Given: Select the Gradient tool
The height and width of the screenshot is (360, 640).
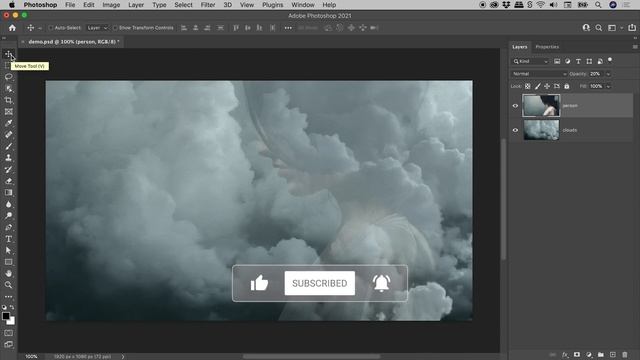Looking at the screenshot, I should (8, 192).
